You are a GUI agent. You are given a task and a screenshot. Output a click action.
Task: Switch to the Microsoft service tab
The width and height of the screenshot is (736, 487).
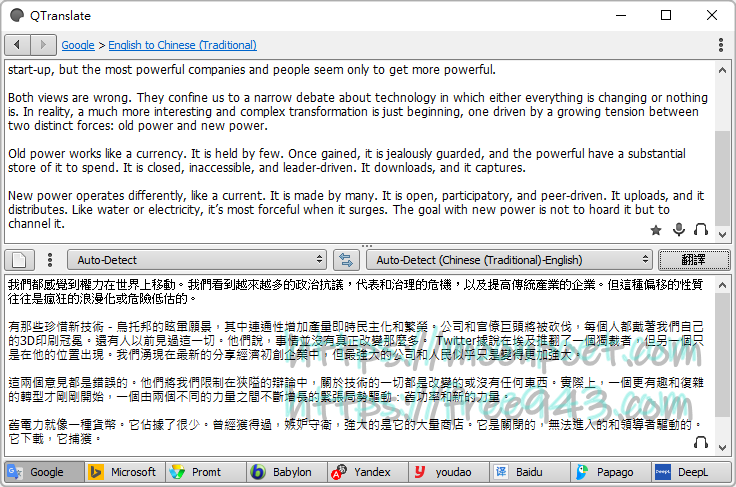coord(125,472)
